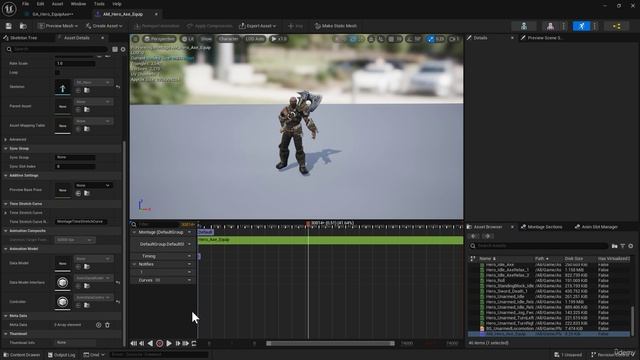Viewport: 640px width, 360px height.
Task: Open the Animation Blueprint mode icon
Action: (617, 26)
